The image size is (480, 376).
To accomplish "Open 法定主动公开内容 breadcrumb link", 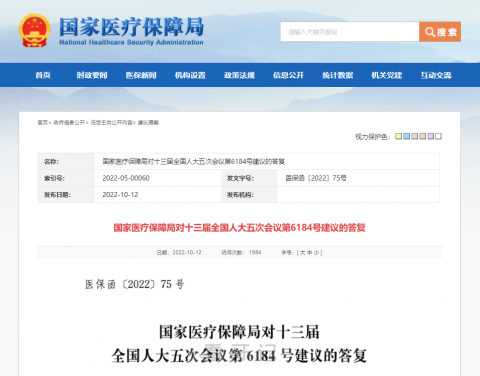I will pos(111,123).
